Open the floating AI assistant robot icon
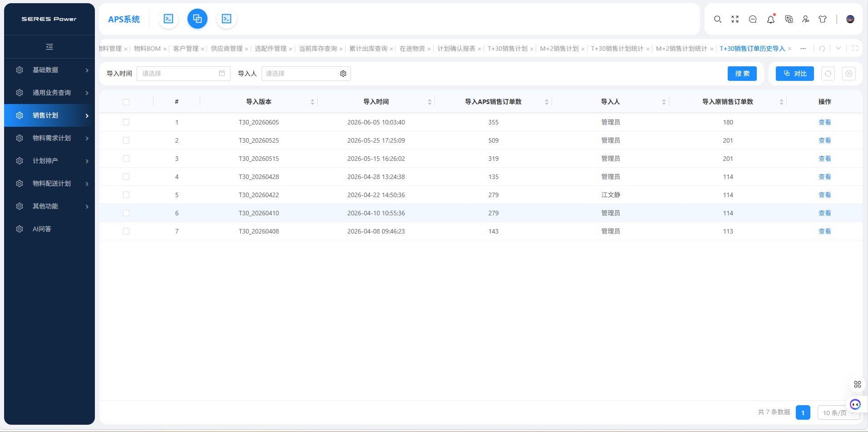Viewport: 868px width, 432px height. [855, 404]
